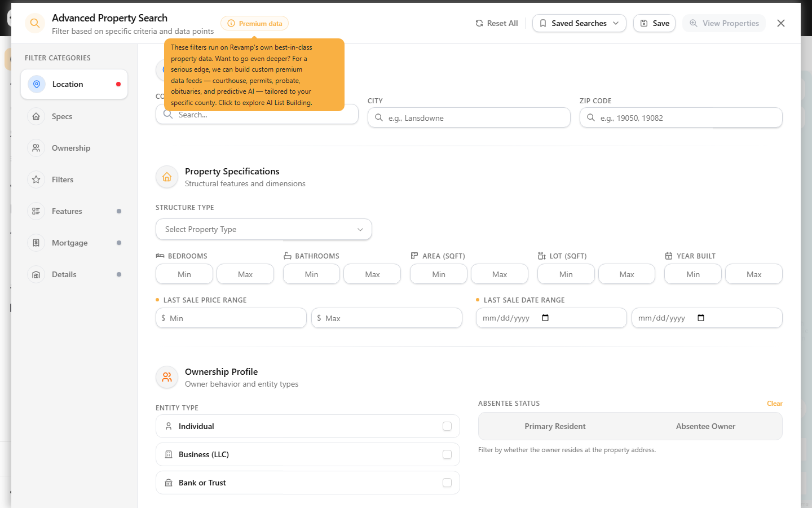The height and width of the screenshot is (508, 812).
Task: Select the Details filter category
Action: (x=74, y=274)
